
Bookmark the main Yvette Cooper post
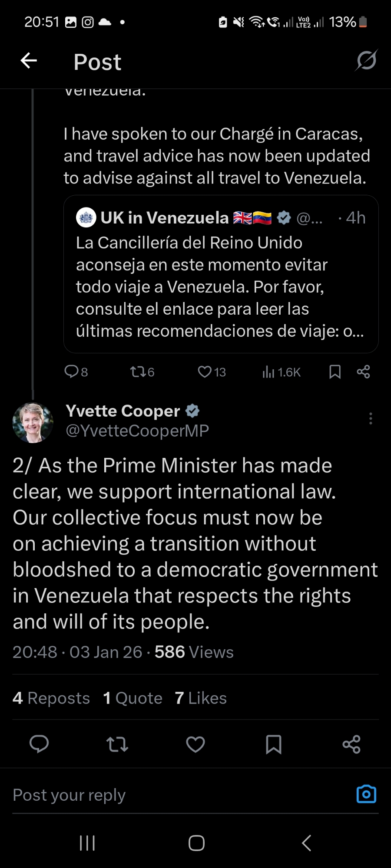point(273,744)
